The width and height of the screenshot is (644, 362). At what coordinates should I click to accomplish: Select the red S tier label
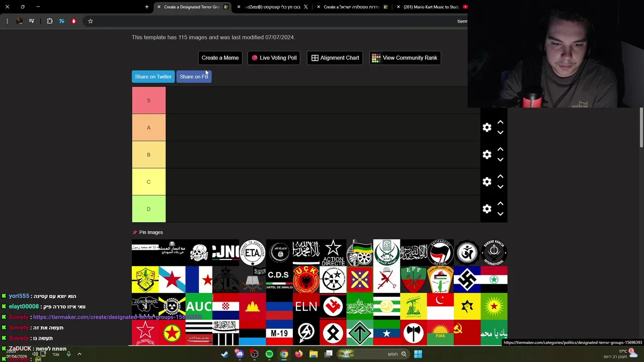click(148, 101)
